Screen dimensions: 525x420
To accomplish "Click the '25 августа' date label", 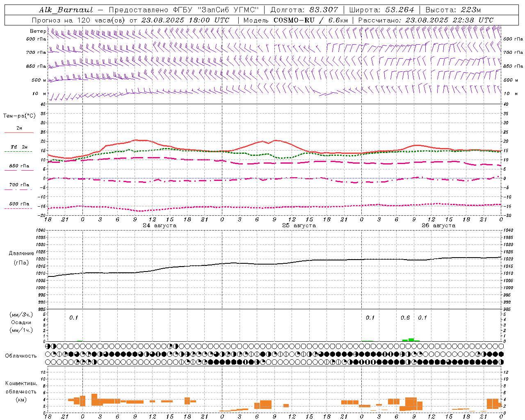I will click(299, 226).
